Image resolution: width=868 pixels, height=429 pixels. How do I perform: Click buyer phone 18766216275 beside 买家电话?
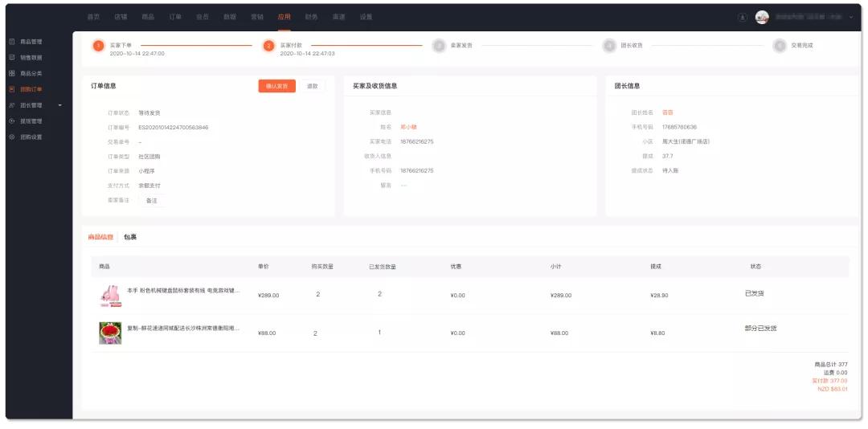(x=417, y=141)
